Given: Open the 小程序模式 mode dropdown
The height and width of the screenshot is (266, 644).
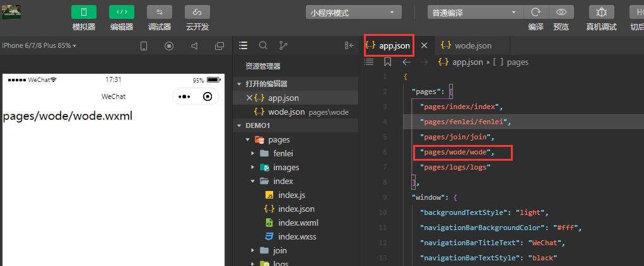Looking at the screenshot, I should click(x=354, y=13).
